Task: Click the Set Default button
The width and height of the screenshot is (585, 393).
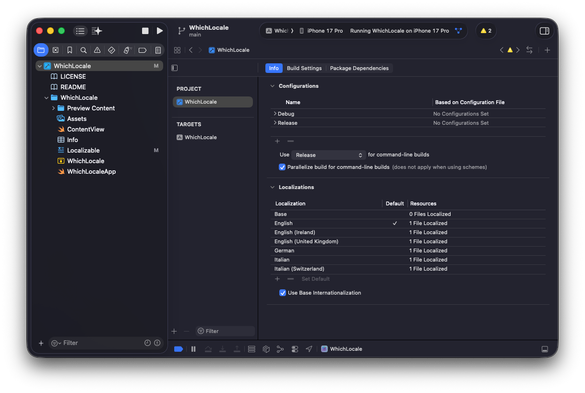Action: pos(316,279)
